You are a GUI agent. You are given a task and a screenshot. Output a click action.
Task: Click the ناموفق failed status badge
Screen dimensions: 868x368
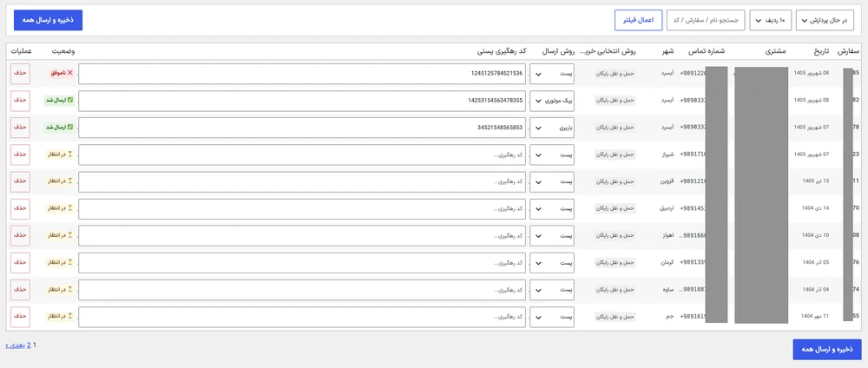pos(62,73)
